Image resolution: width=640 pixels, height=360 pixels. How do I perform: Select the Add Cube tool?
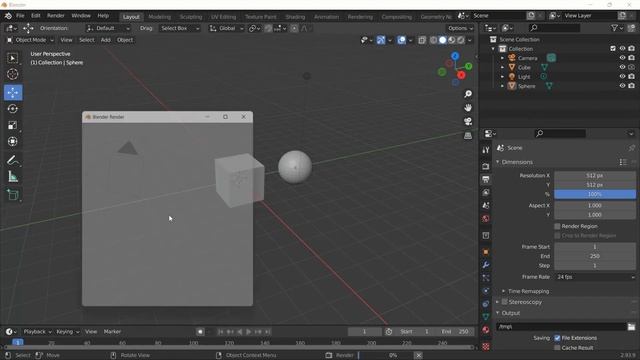pyautogui.click(x=13, y=195)
